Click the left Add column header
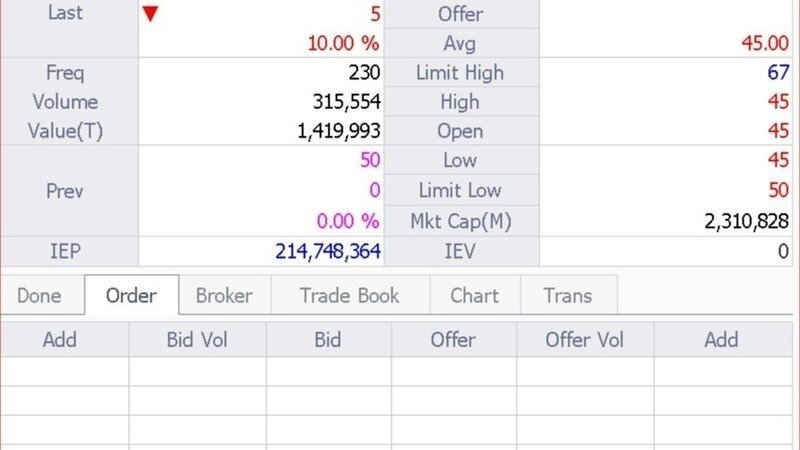This screenshot has height=450, width=800. coord(60,340)
